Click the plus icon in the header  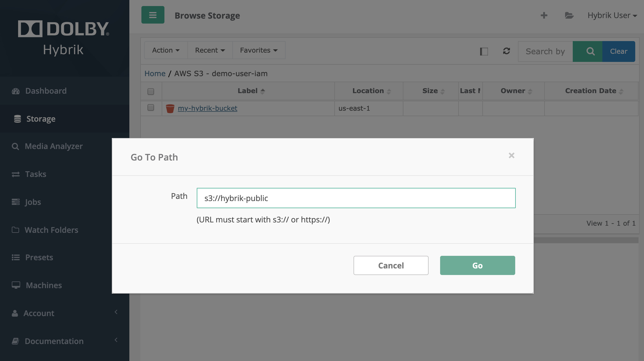pos(544,15)
